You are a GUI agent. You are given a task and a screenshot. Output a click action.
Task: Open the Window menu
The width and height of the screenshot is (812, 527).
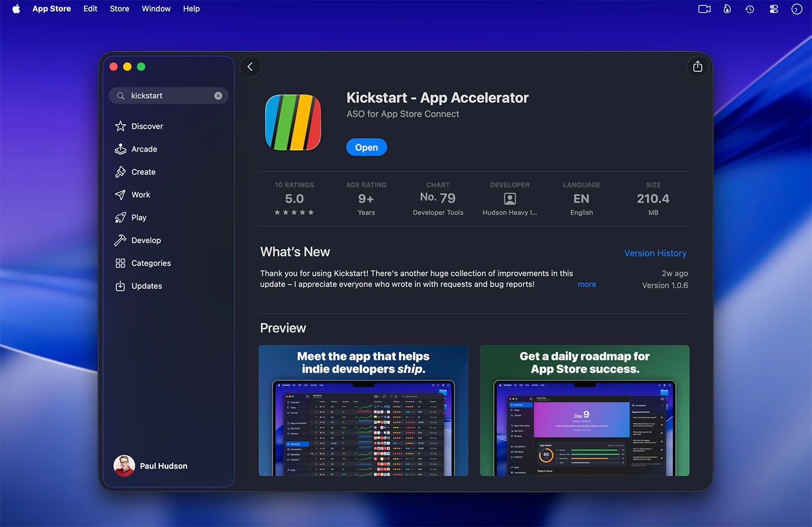(156, 9)
